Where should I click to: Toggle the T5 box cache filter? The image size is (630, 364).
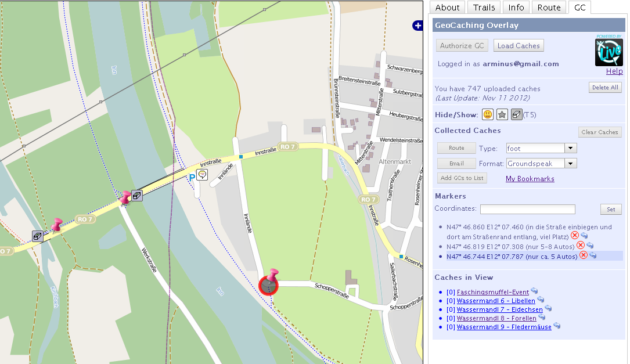click(517, 115)
